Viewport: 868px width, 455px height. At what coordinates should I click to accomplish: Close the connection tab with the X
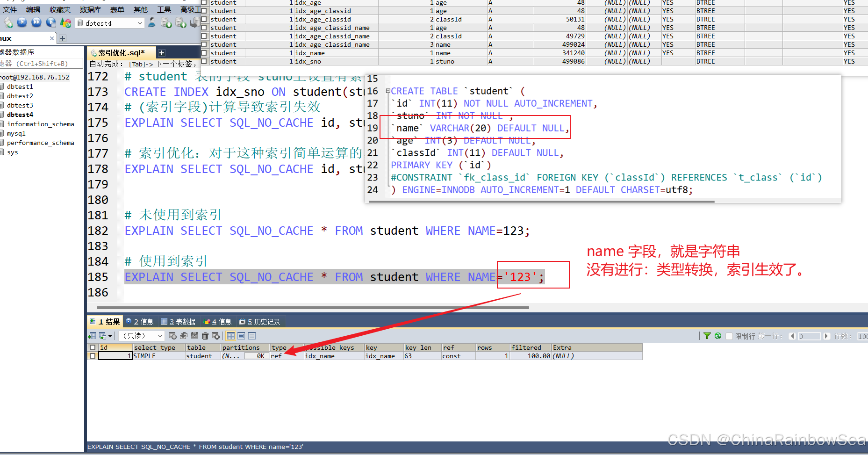point(52,38)
